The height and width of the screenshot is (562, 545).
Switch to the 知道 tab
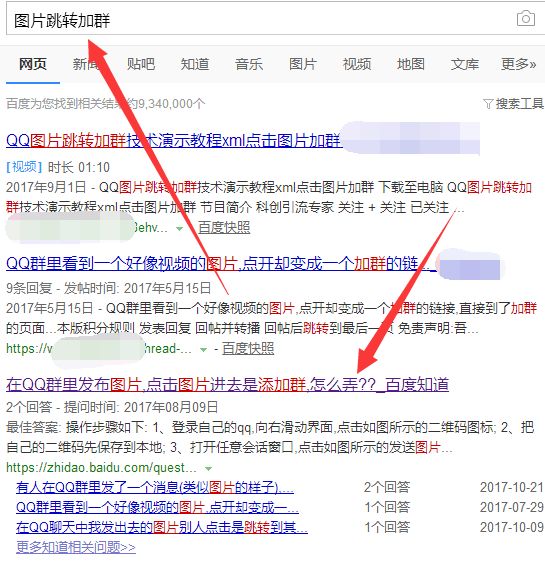[x=195, y=64]
